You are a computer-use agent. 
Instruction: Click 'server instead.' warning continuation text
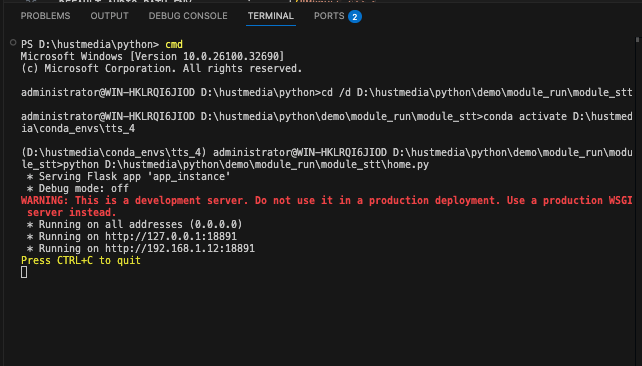pos(72,212)
